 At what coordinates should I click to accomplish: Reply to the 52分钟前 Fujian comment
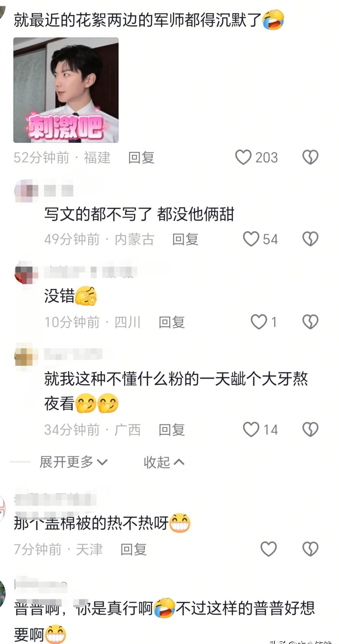(x=141, y=158)
